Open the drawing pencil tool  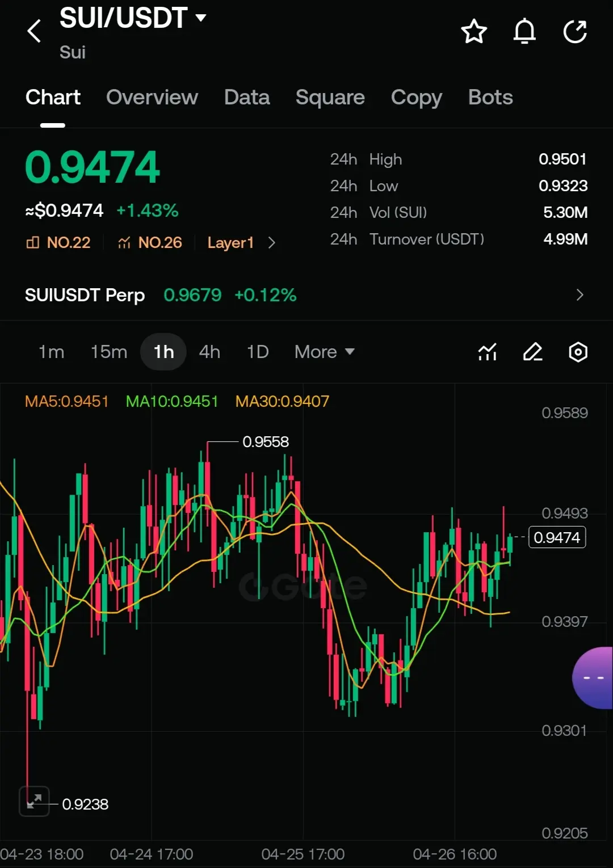(x=532, y=352)
